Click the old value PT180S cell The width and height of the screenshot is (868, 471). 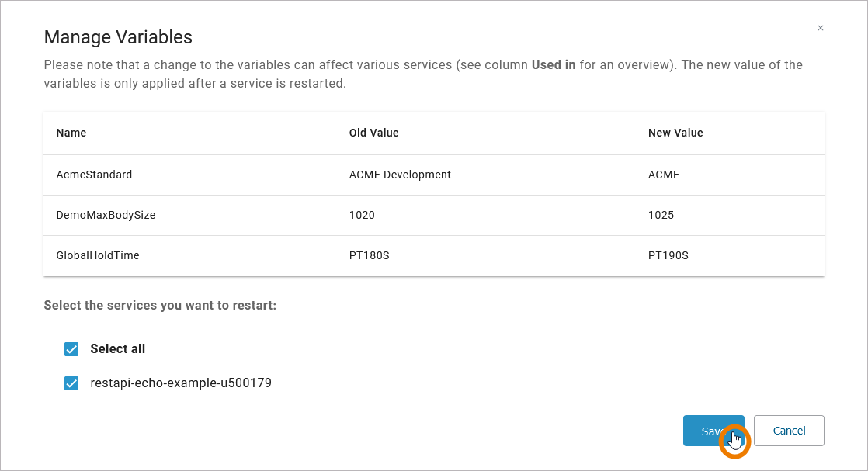click(x=369, y=255)
